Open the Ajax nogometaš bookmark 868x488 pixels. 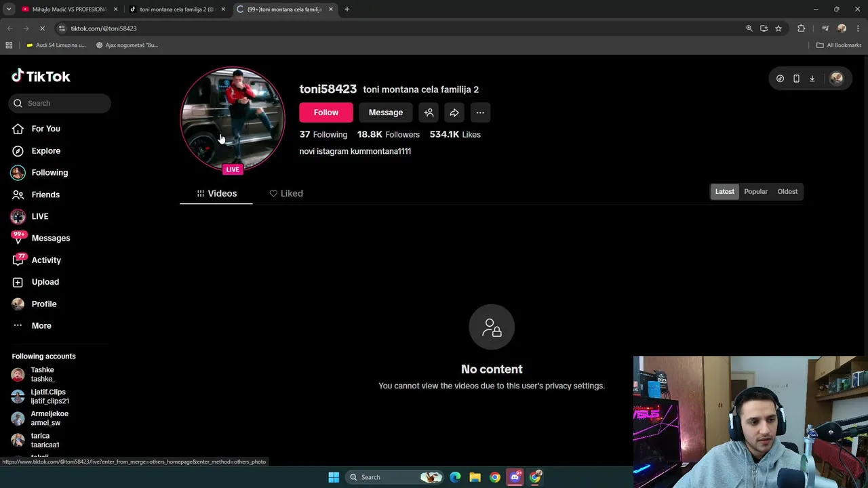[127, 45]
